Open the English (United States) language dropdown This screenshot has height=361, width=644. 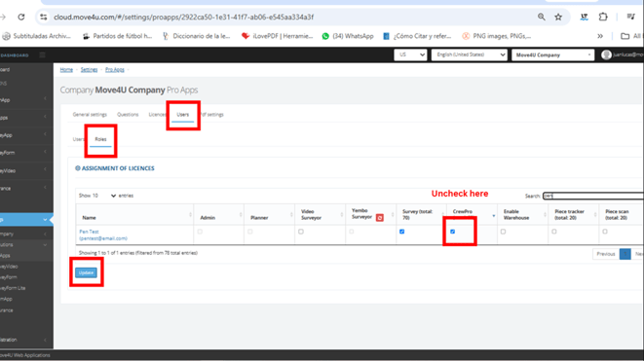(x=469, y=54)
